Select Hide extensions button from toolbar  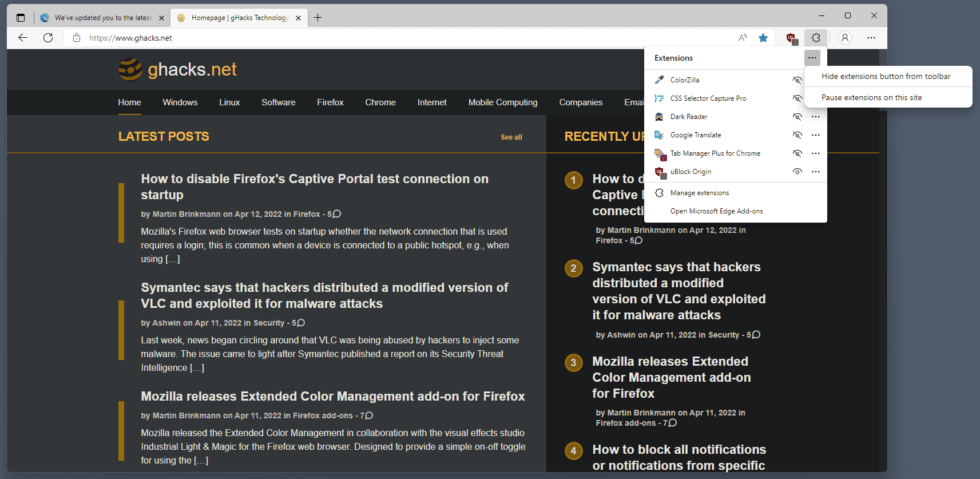[x=888, y=77]
